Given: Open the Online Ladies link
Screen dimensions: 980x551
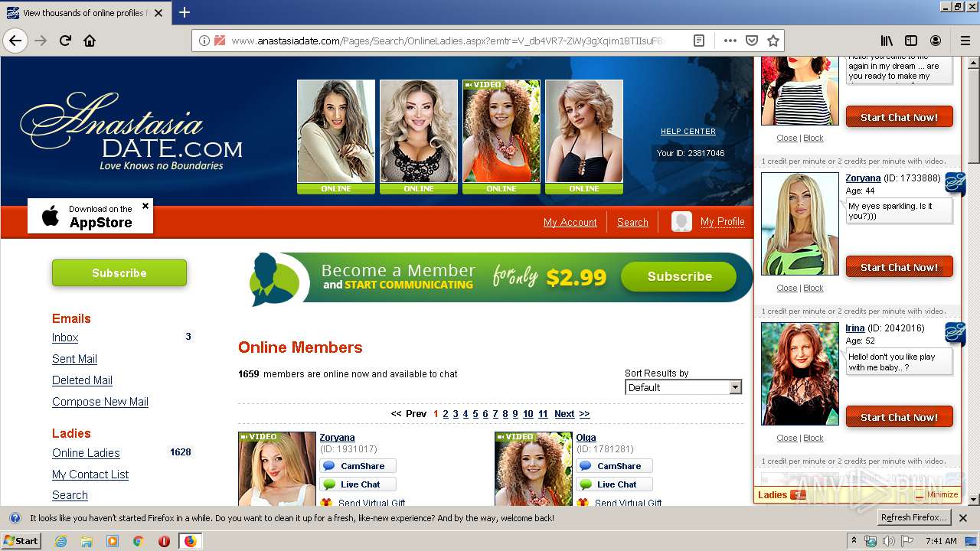Looking at the screenshot, I should [86, 453].
